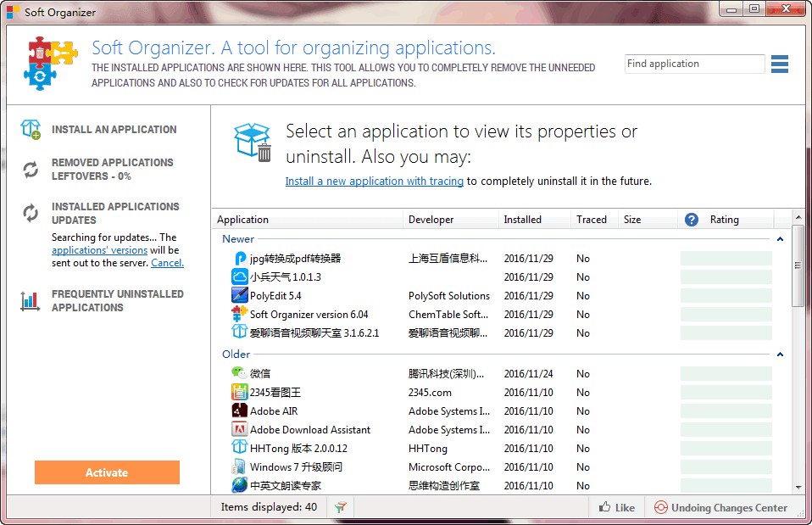The image size is (812, 525).
Task: Click the Install an Application box icon
Action: click(x=31, y=129)
